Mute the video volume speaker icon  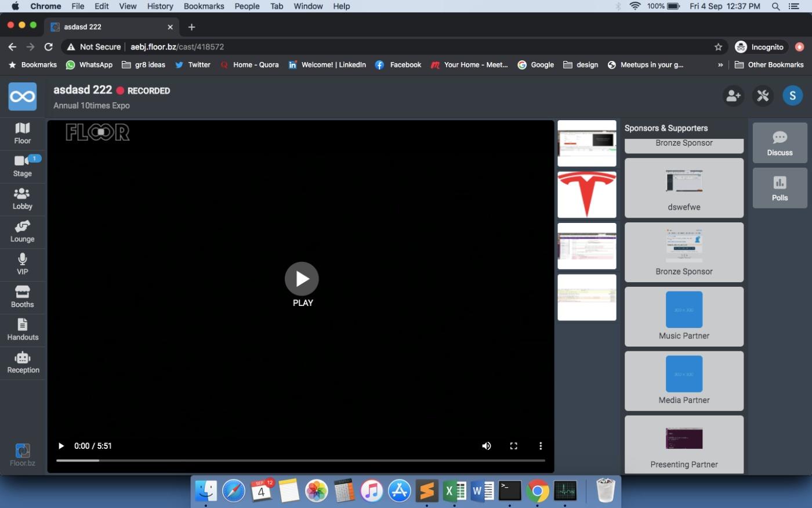[x=487, y=446]
